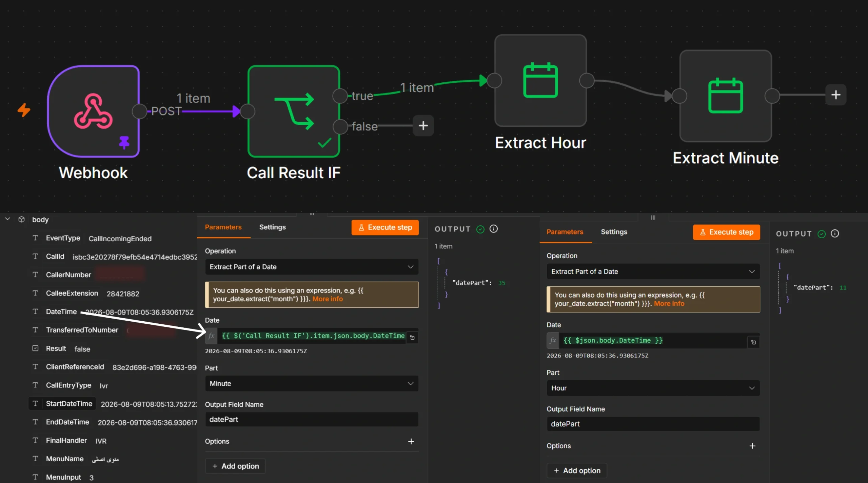Image resolution: width=868 pixels, height=483 pixels.
Task: Add node after the false branch
Action: 423,126
